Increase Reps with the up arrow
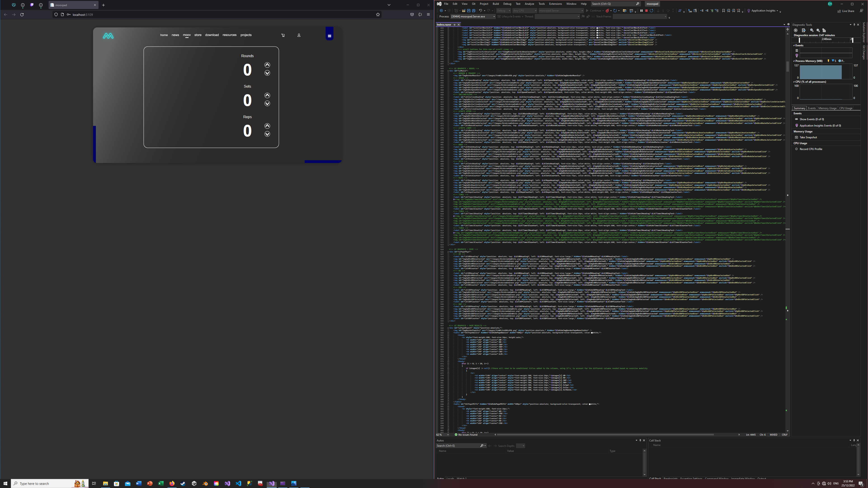The width and height of the screenshot is (868, 488). tap(267, 126)
